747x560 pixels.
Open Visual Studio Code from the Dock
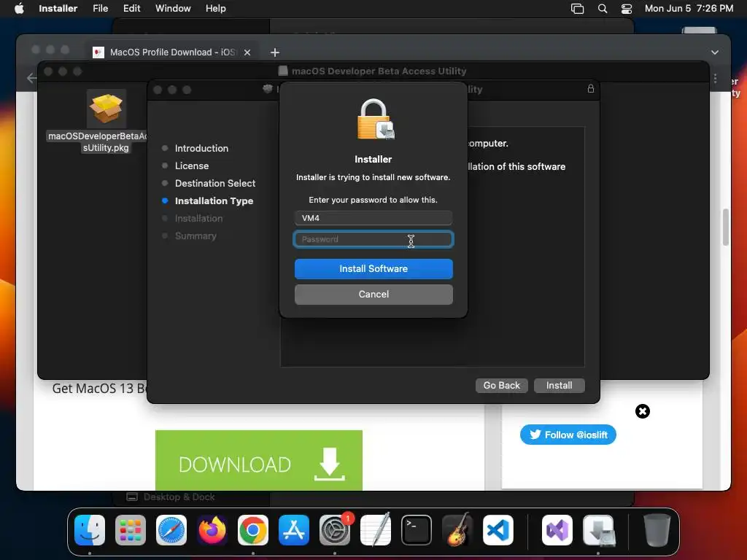tap(498, 530)
